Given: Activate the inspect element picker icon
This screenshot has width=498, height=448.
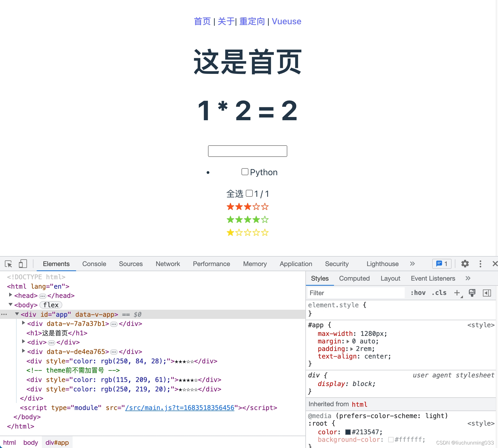Looking at the screenshot, I should tap(9, 264).
